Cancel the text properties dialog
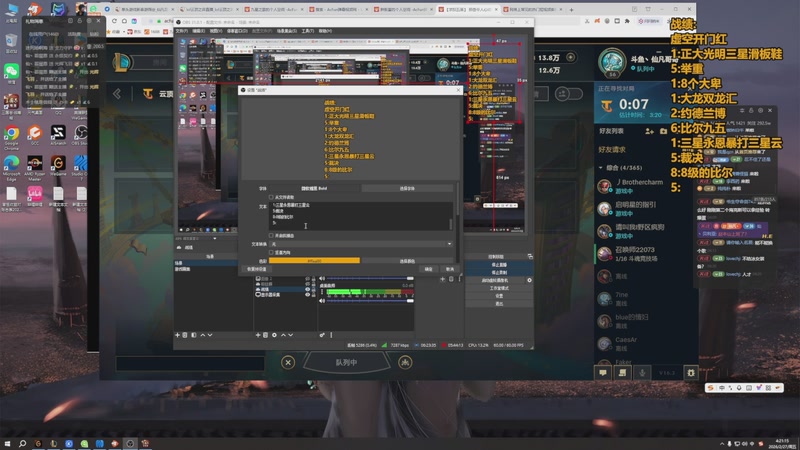The image size is (800, 450). 449,269
